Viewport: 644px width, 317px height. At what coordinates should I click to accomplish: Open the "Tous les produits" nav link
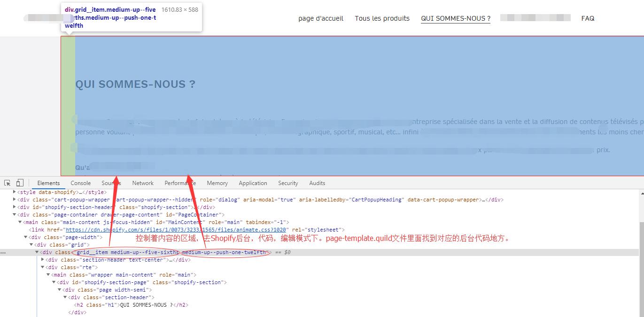click(x=382, y=18)
